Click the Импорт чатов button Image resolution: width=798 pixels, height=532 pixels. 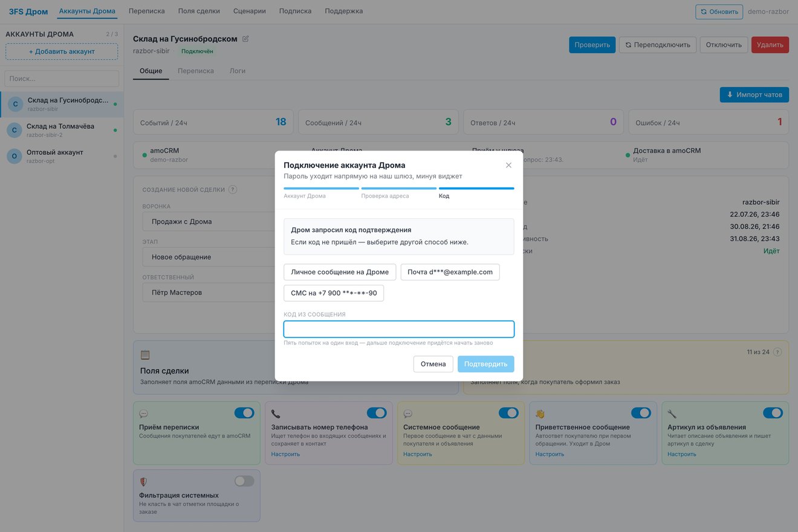[x=754, y=95]
